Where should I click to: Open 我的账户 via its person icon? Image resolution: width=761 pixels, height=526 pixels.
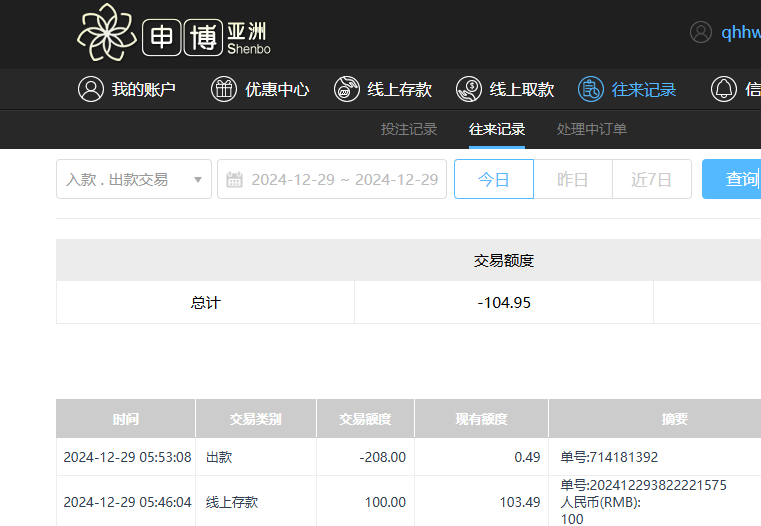91,89
